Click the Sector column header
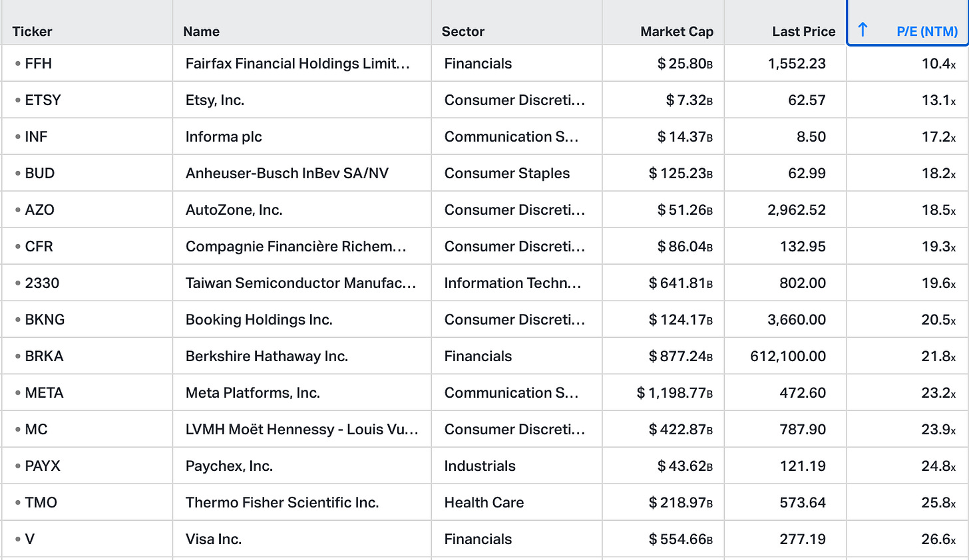This screenshot has width=969, height=560. (x=463, y=31)
